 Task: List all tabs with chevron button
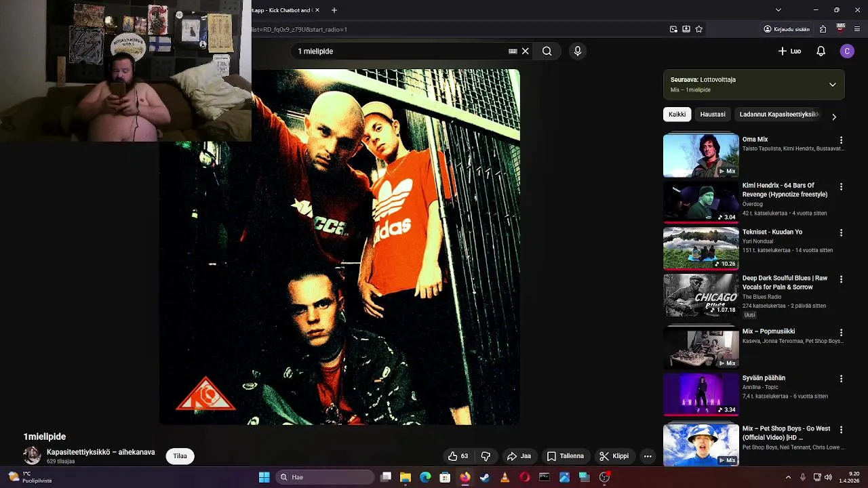click(x=778, y=10)
